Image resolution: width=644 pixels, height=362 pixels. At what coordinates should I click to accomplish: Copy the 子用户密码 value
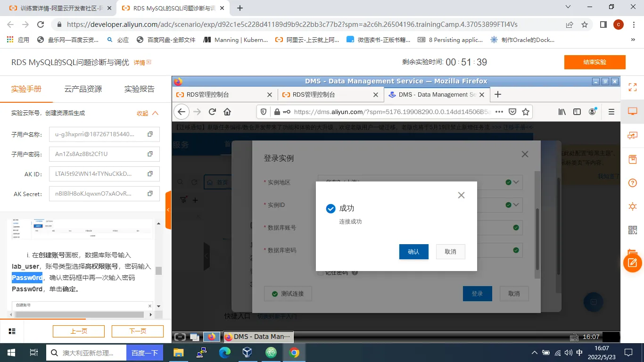coord(150,154)
